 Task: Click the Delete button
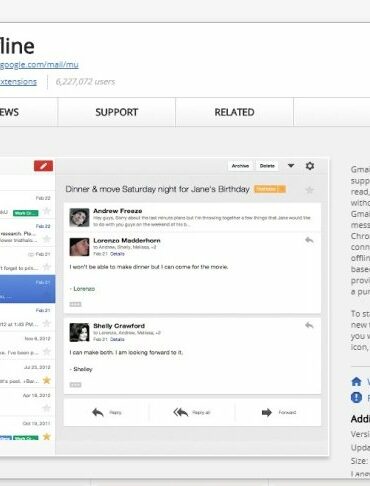[x=267, y=166]
